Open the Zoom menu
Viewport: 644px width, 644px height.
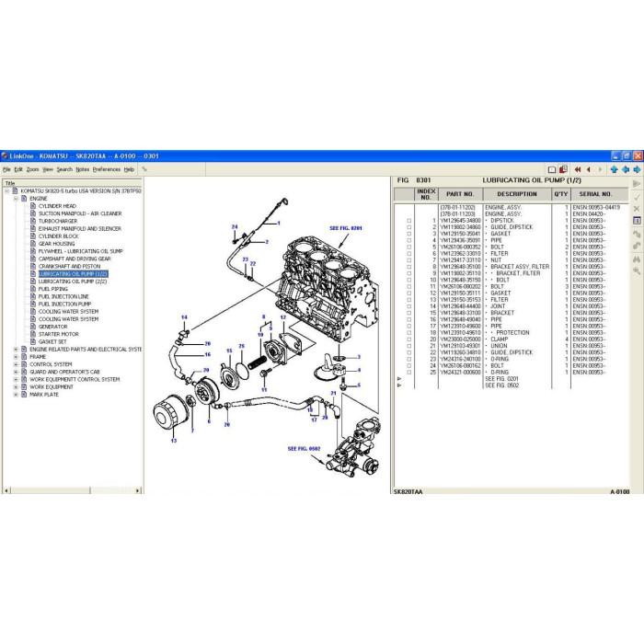(x=32, y=169)
